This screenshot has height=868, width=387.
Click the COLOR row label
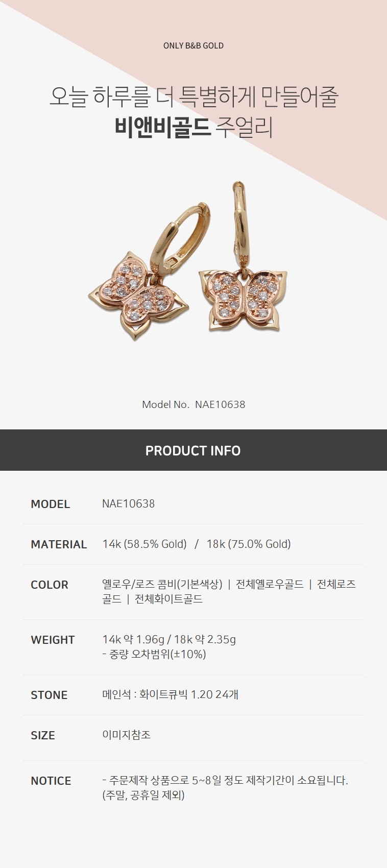(x=50, y=585)
